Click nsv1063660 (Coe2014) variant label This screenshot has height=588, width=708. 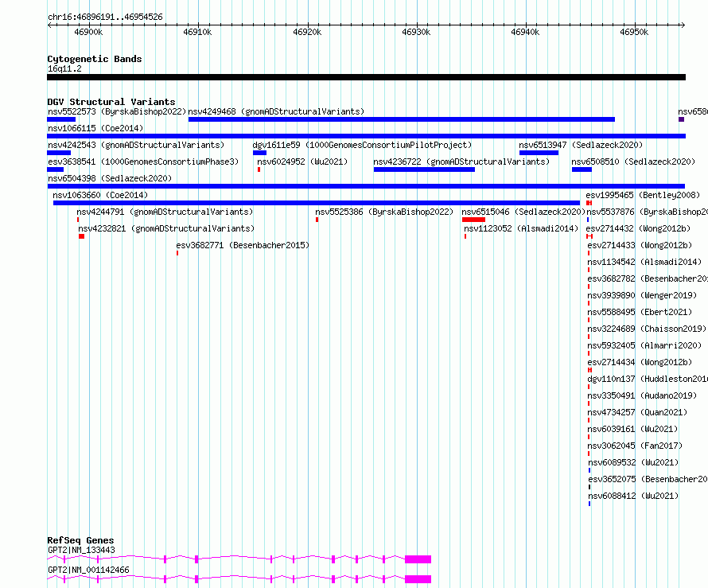[100, 195]
